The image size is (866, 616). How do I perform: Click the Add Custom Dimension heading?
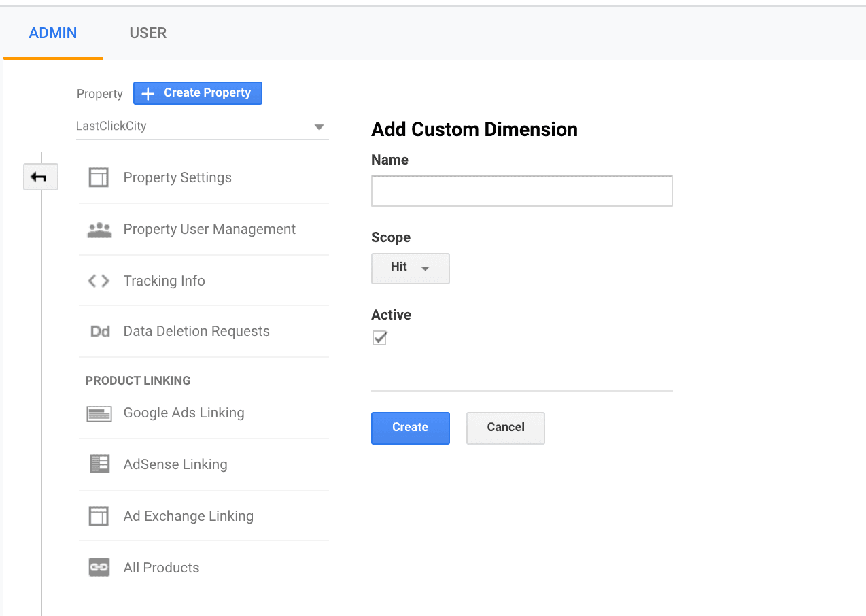(474, 129)
